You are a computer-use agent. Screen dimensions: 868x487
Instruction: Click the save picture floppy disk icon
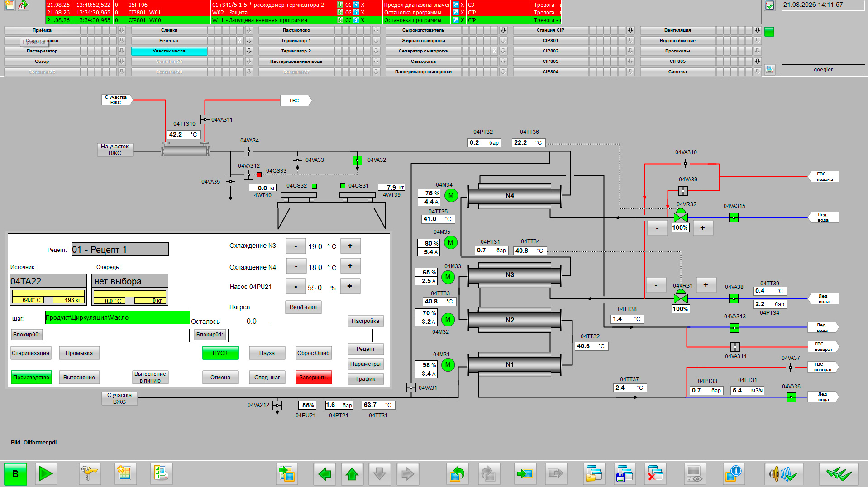[625, 474]
